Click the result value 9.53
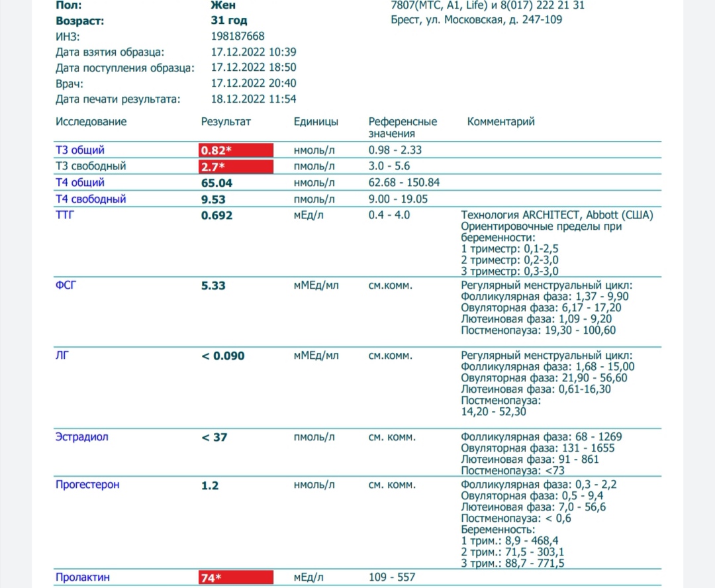This screenshot has width=715, height=588. (x=213, y=199)
